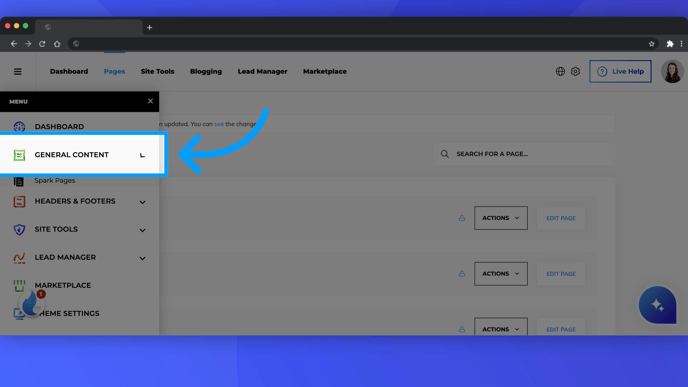Screen dimensions: 688x387
Task: Click the lock icon beside first Actions
Action: pos(462,218)
